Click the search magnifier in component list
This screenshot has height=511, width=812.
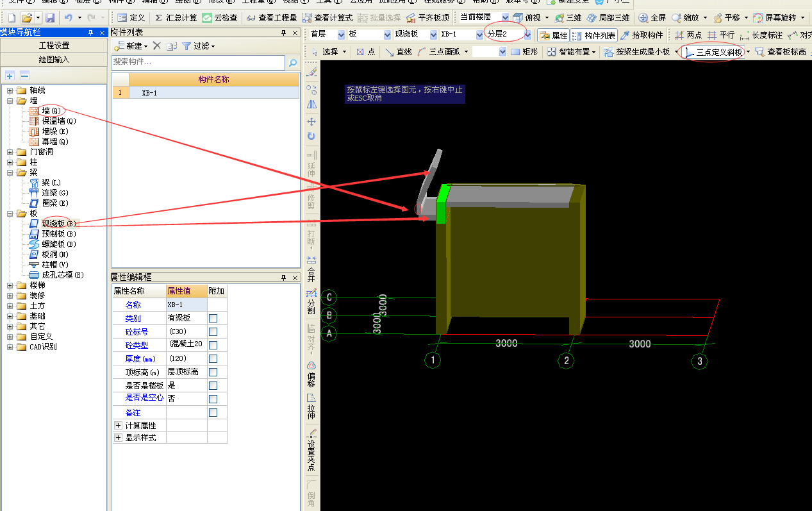pos(293,62)
